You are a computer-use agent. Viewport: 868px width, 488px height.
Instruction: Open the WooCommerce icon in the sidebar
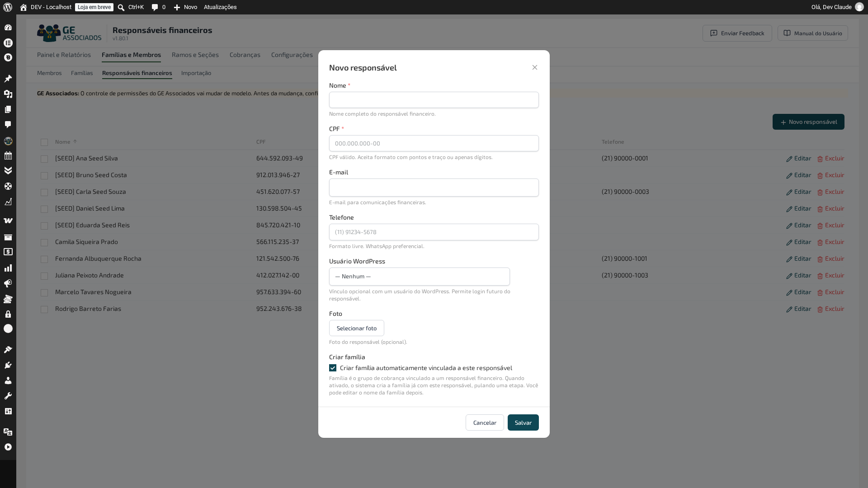[x=8, y=221]
